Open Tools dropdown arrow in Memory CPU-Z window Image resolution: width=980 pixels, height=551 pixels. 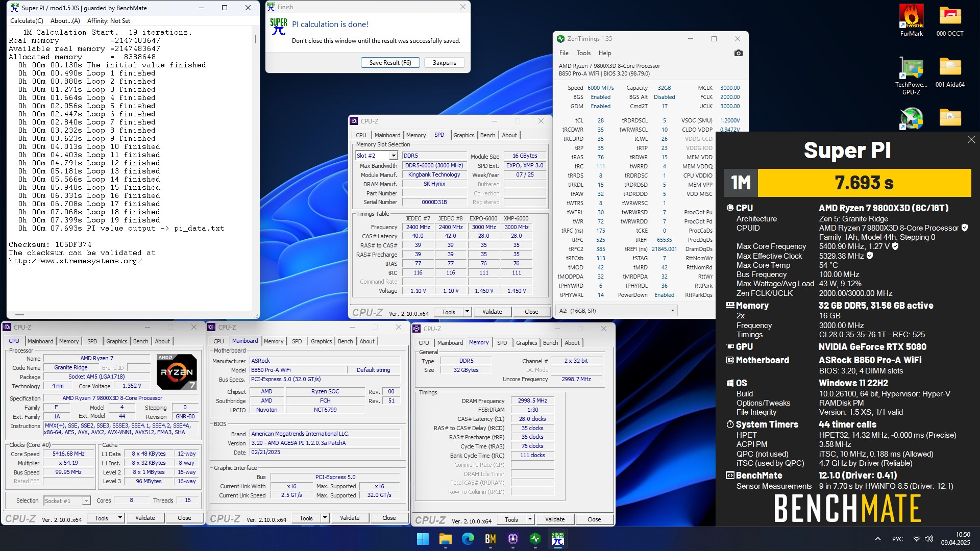click(530, 519)
